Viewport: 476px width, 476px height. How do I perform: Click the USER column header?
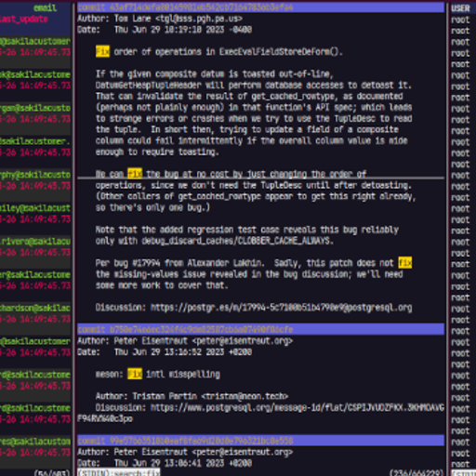tap(460, 8)
